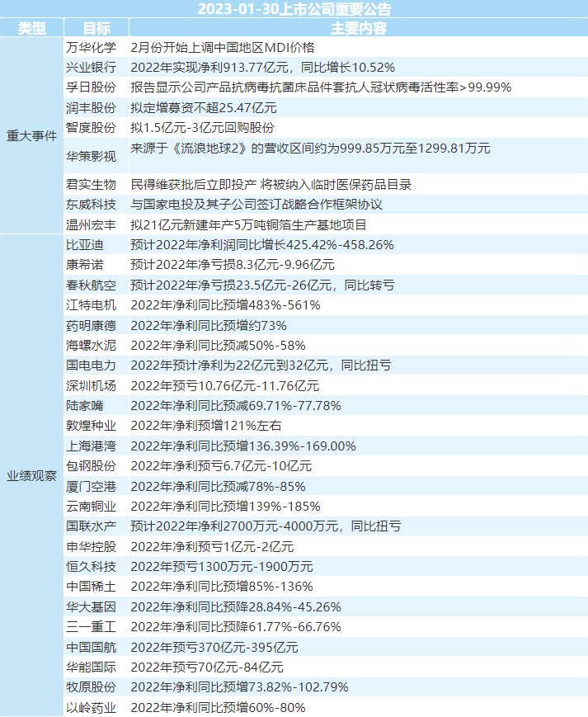Click the 预亏10.76亿元-11.76亿元 text
Screen dimensions: 588x717
[x=225, y=385]
